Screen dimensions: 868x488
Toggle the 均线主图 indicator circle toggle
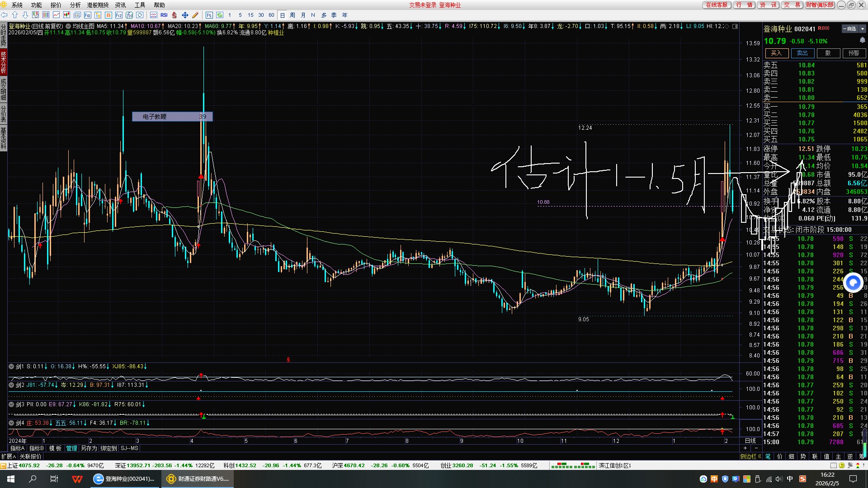click(68, 26)
